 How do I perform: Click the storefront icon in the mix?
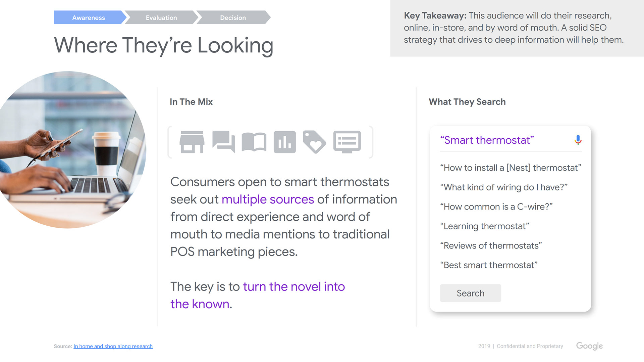(192, 142)
